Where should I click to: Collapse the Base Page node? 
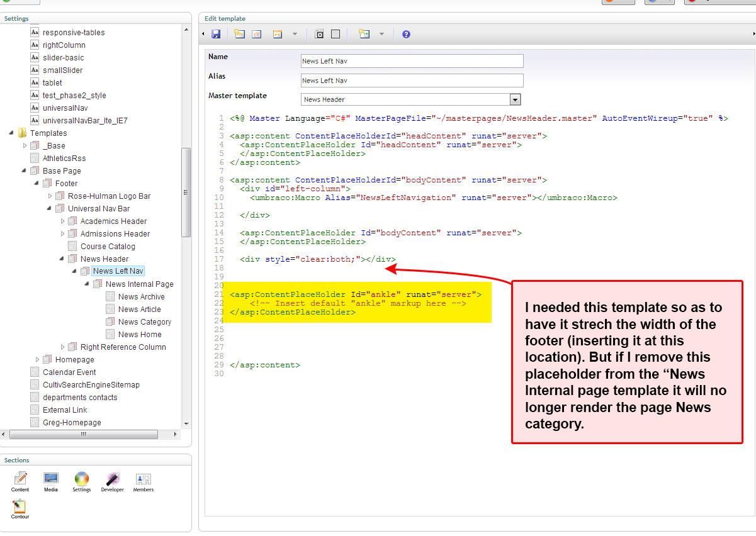click(25, 171)
